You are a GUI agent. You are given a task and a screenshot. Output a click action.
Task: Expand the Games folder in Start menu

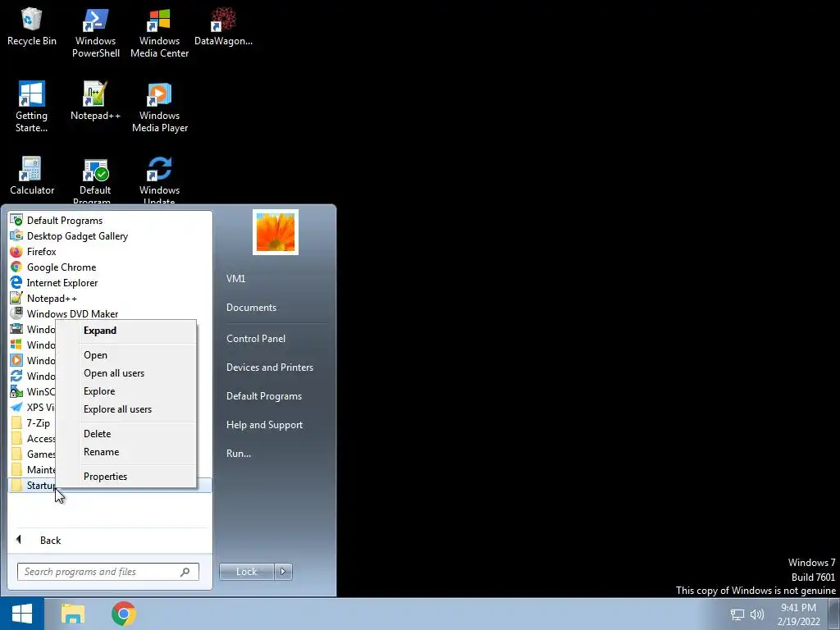(x=32, y=454)
